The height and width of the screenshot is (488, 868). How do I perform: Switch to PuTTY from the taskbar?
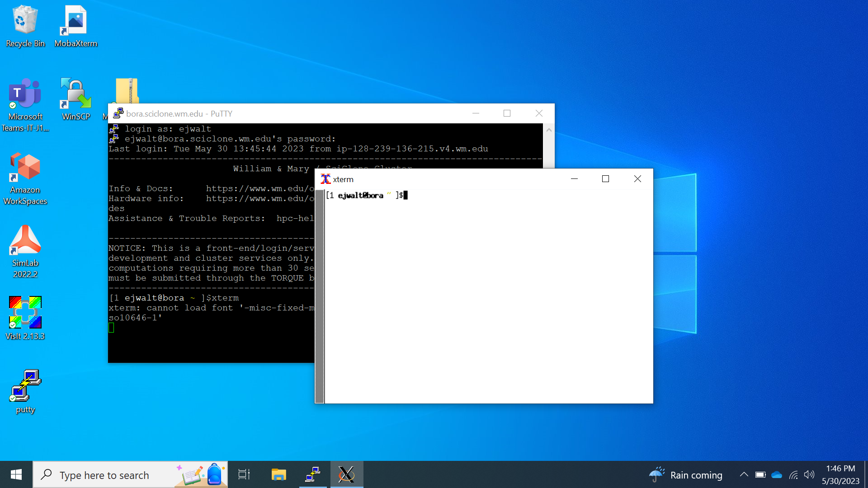(313, 474)
